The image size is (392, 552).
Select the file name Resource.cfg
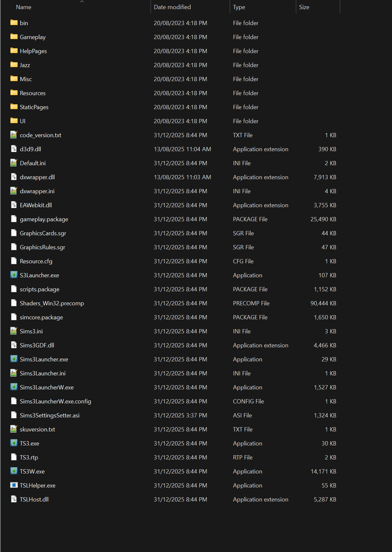coord(36,261)
